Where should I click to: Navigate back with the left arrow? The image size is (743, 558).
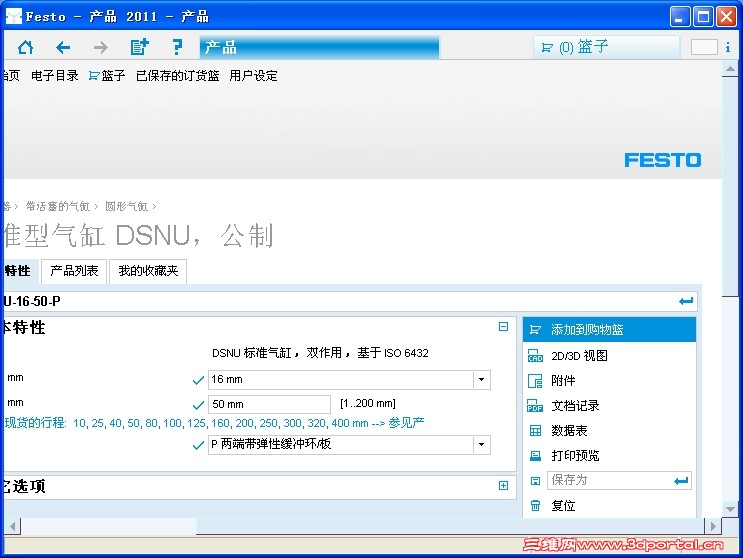tap(63, 47)
